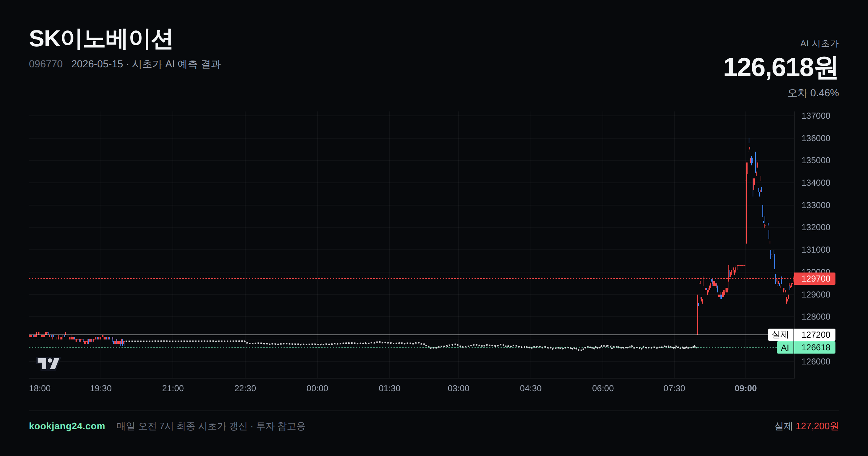This screenshot has height=456, width=868.
Task: Click the 128000 price axis label
Action: point(816,317)
